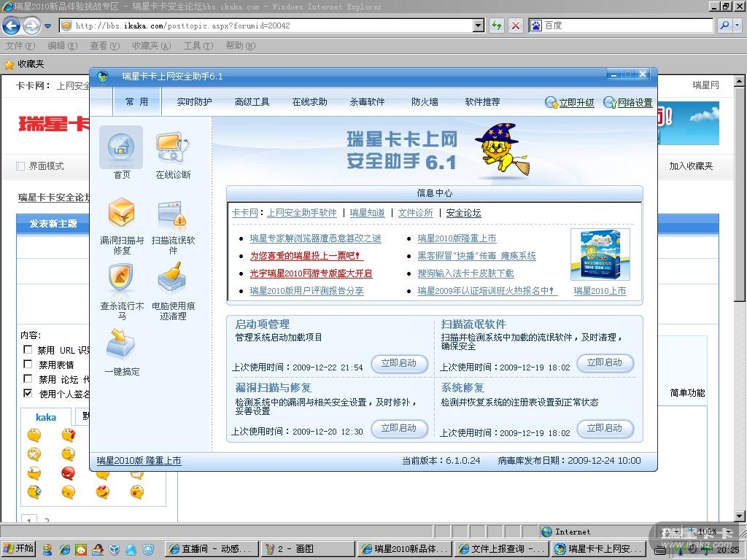Open the 安全论坛 link
The height and width of the screenshot is (560, 747).
coord(463,213)
